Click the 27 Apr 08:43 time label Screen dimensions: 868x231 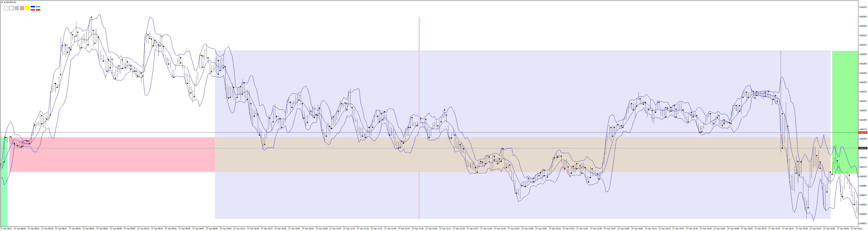[88, 229]
